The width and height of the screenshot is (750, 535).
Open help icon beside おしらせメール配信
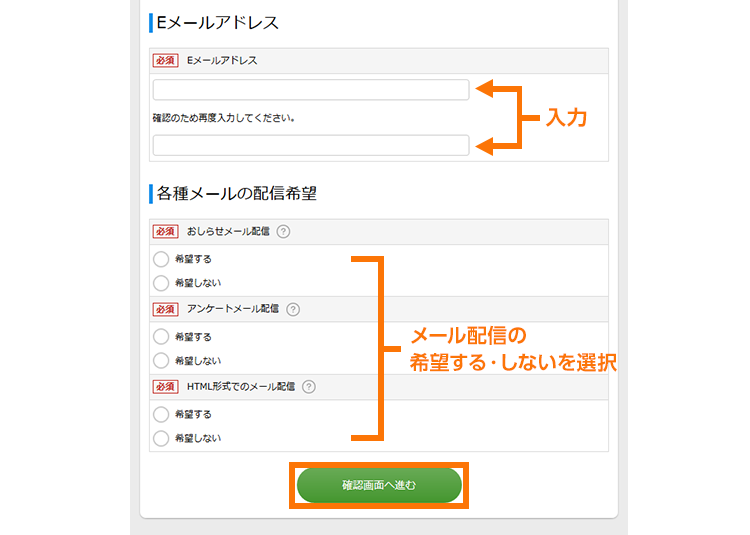283,232
